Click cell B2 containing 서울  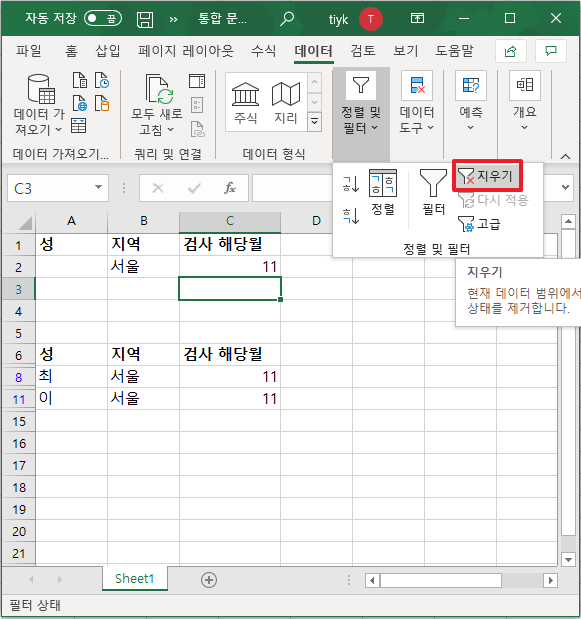coord(144,267)
